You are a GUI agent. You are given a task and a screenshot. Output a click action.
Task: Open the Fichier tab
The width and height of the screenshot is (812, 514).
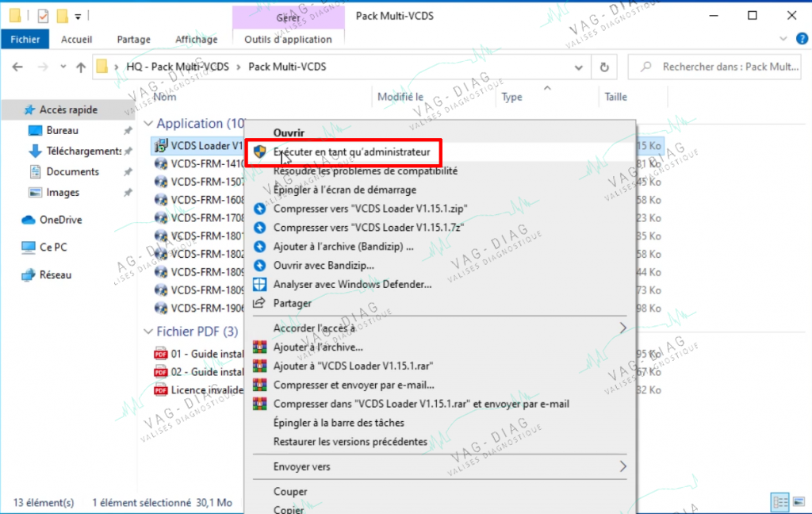pyautogui.click(x=25, y=40)
